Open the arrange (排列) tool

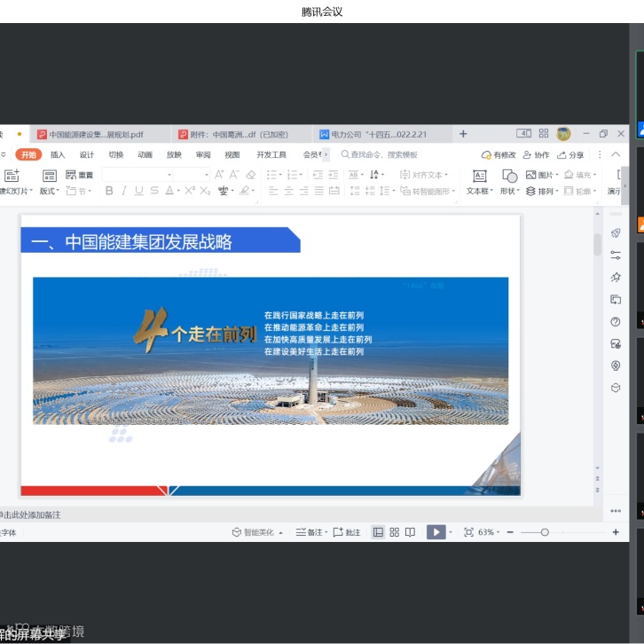coord(542,191)
